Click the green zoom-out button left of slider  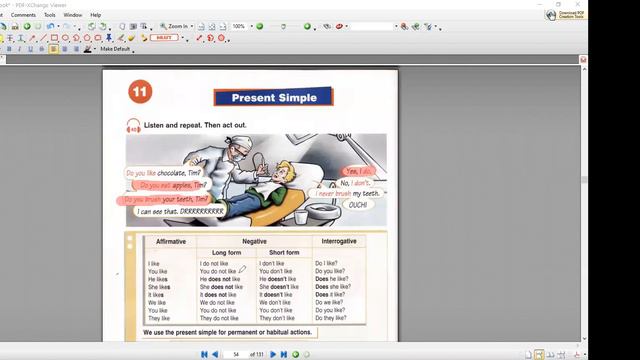coord(260,27)
